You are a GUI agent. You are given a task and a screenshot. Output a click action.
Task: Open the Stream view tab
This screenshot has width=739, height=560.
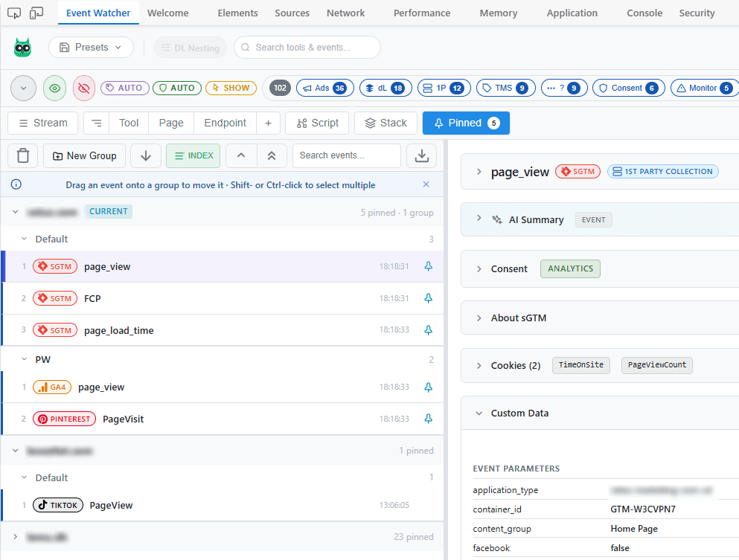click(x=43, y=123)
